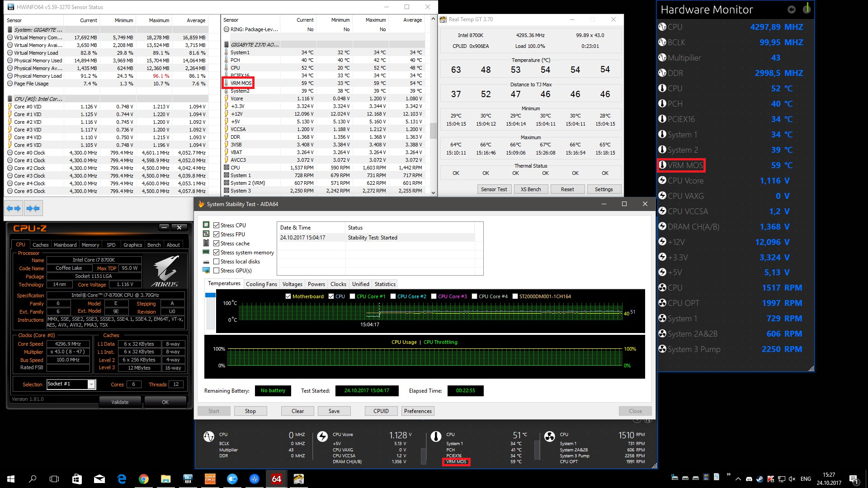Click the HWiNFO expand-columns arrows button
Image resolution: width=868 pixels, height=488 pixels.
(x=14, y=208)
